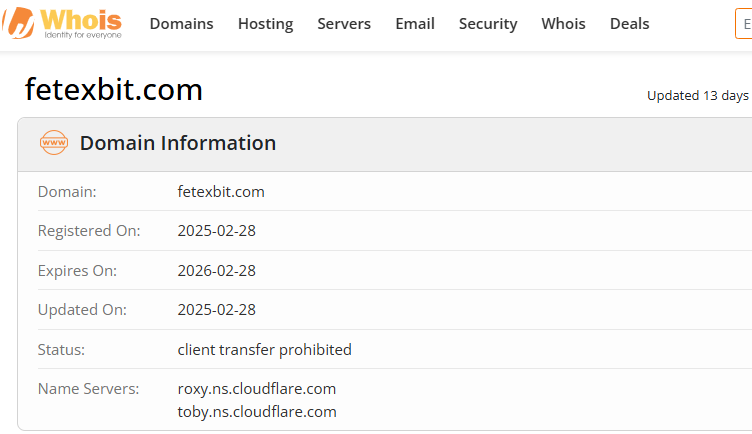The image size is (752, 434).
Task: Click the www globe Domain Information icon
Action: coord(54,142)
